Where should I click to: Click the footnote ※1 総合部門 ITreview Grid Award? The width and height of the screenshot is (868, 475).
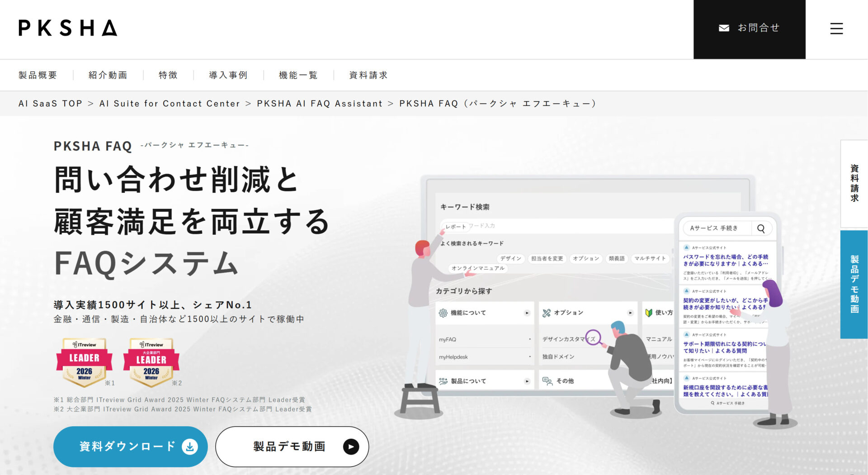click(179, 400)
